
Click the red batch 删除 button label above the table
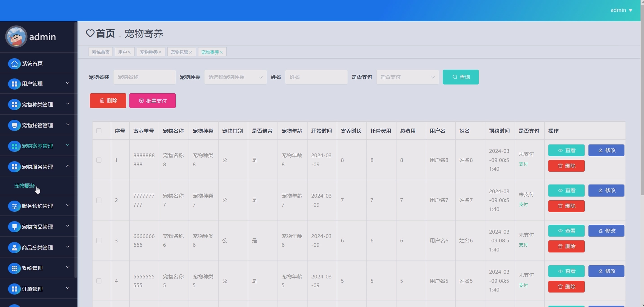pos(112,100)
